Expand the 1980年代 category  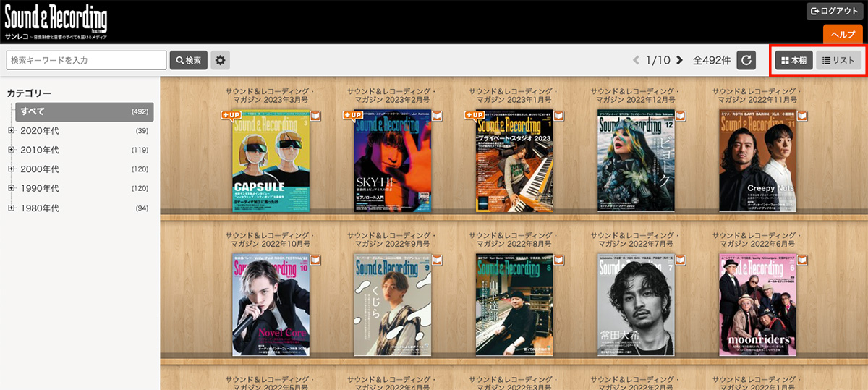11,208
